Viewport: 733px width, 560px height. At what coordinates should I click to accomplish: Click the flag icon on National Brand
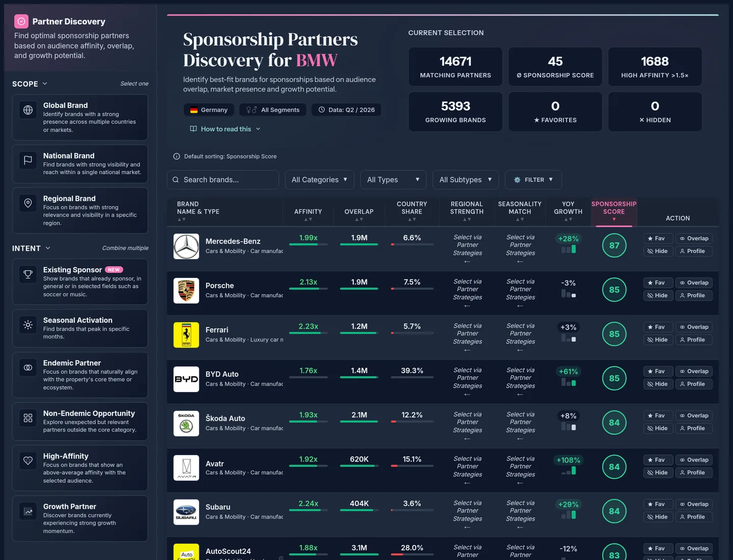click(28, 160)
